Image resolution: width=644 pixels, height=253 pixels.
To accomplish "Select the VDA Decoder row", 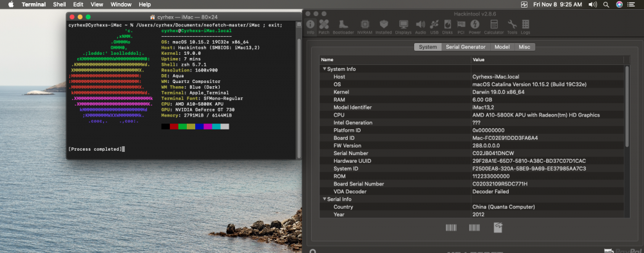I will click(471, 192).
